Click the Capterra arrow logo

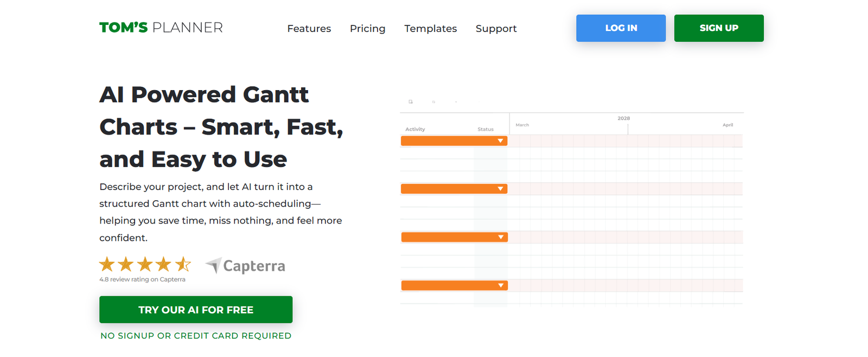[x=213, y=265]
